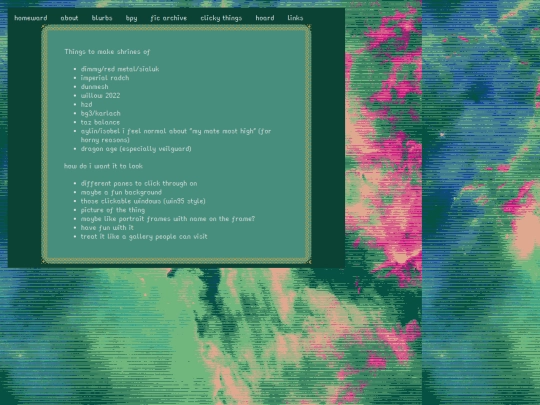Go to the homeward page

pyautogui.click(x=31, y=18)
